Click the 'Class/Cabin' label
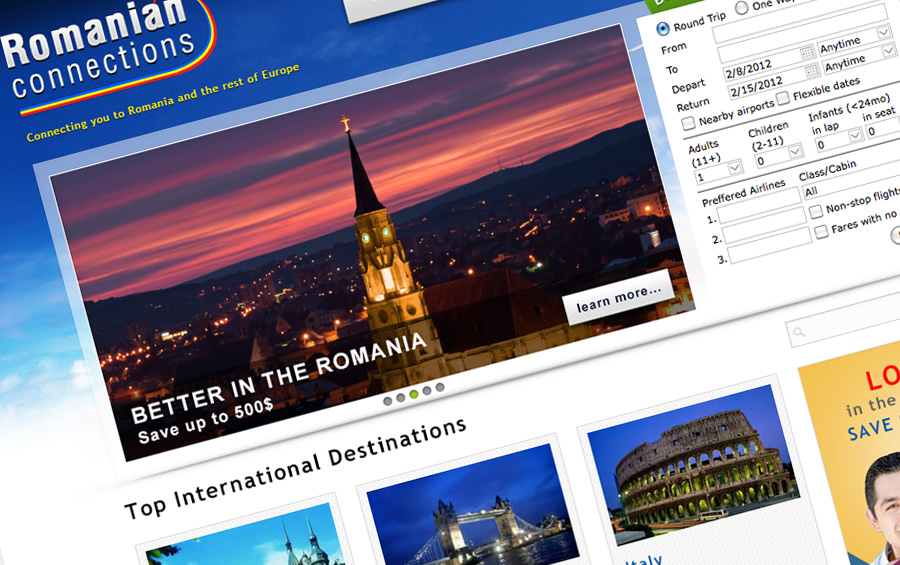Screen dimensions: 900x565 coord(827,169)
